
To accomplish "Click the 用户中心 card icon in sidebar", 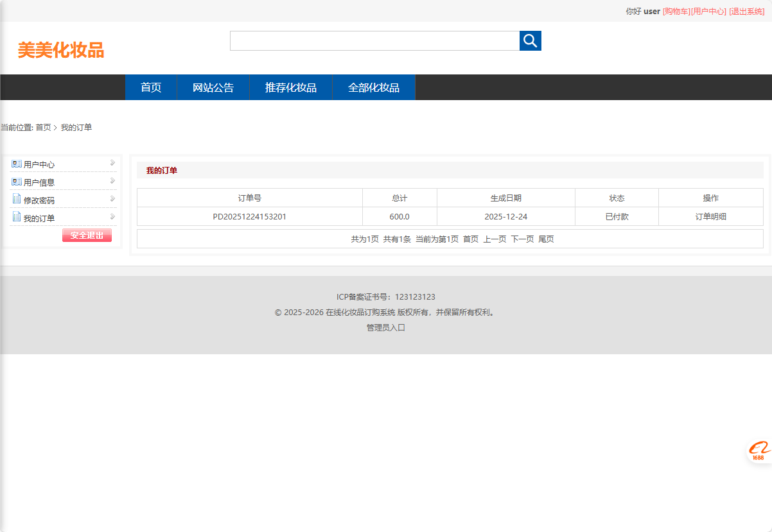I will coord(17,164).
